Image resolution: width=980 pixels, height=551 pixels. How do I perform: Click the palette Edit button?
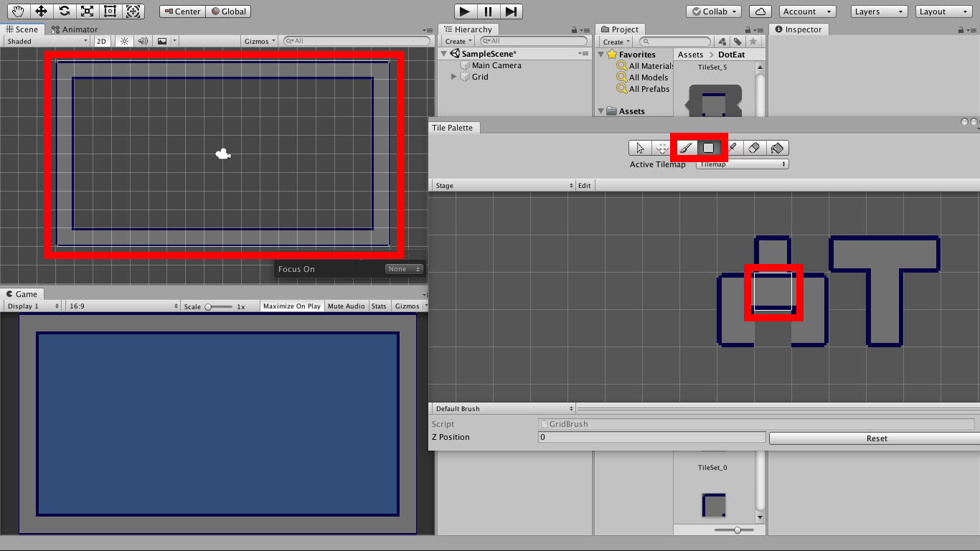585,186
